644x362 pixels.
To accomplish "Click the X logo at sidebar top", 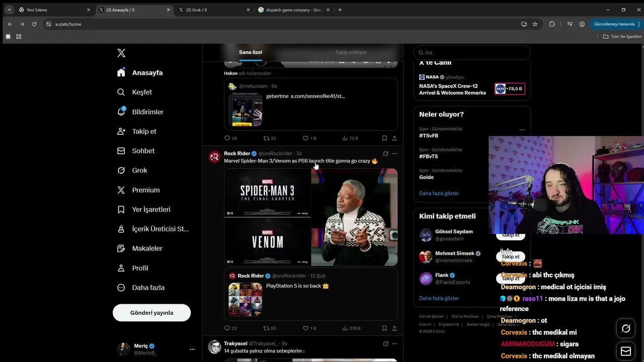I will [x=121, y=53].
